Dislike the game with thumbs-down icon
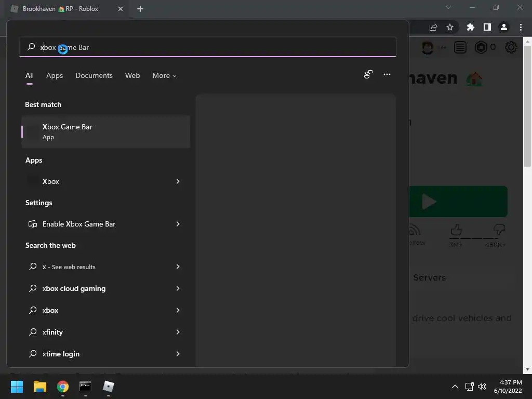Viewport: 532px width, 399px height. 499,230
